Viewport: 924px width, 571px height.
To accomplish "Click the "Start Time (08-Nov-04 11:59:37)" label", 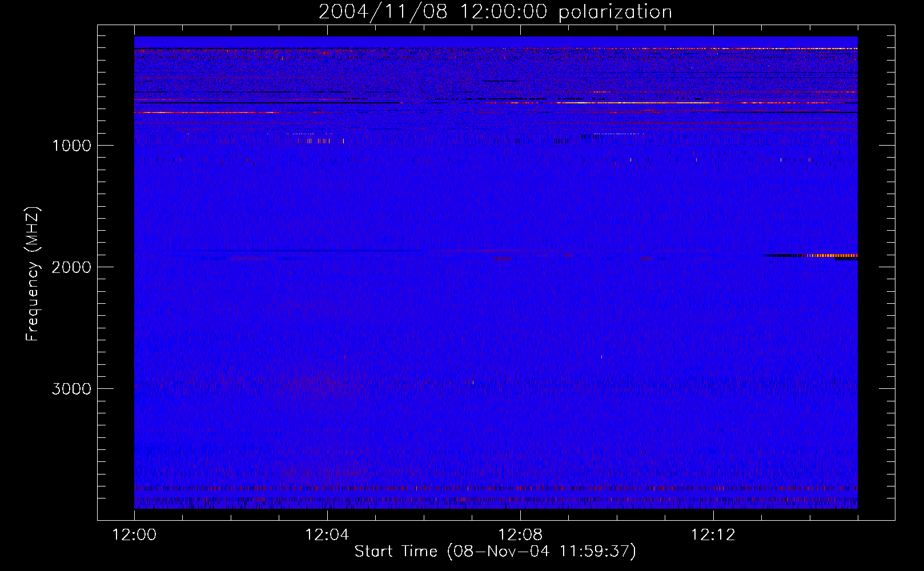I will tap(495, 552).
